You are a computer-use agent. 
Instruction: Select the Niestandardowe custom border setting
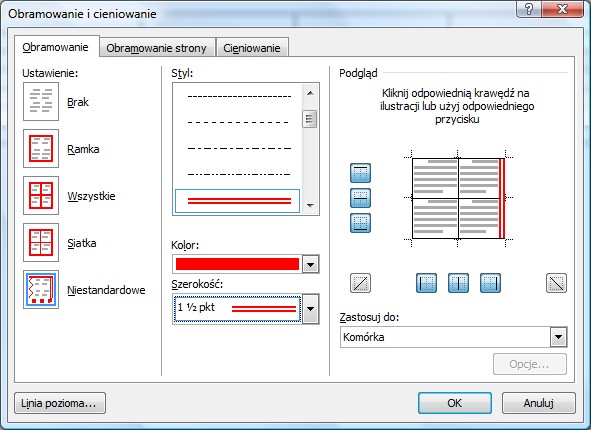(x=41, y=290)
